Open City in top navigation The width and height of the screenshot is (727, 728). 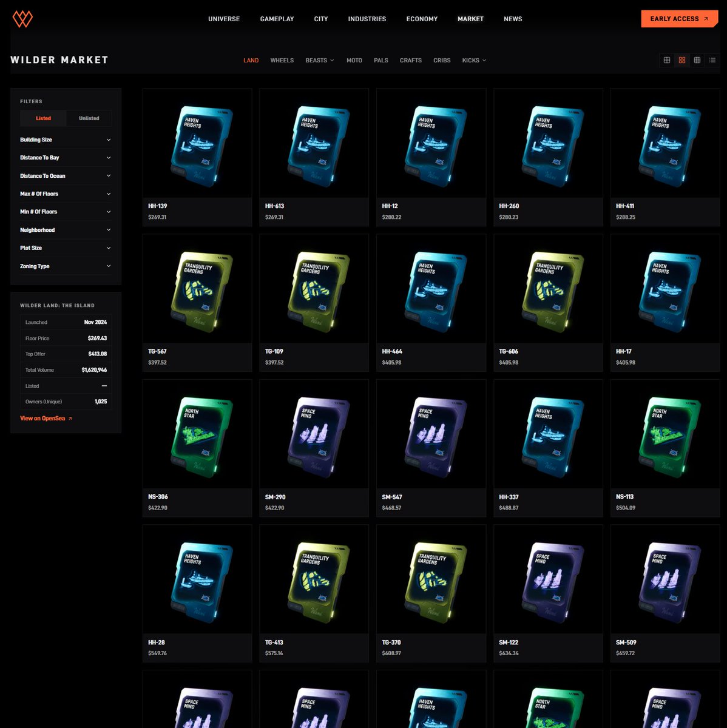pyautogui.click(x=321, y=19)
